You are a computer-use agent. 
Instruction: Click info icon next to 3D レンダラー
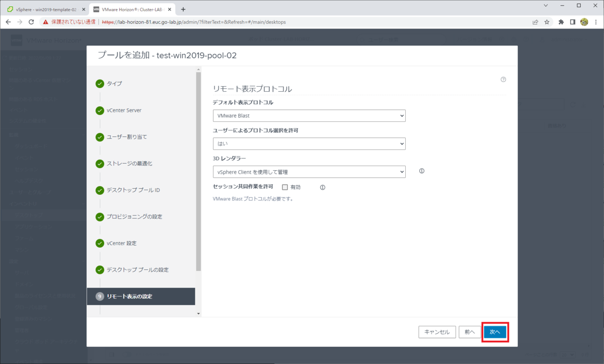pyautogui.click(x=422, y=171)
